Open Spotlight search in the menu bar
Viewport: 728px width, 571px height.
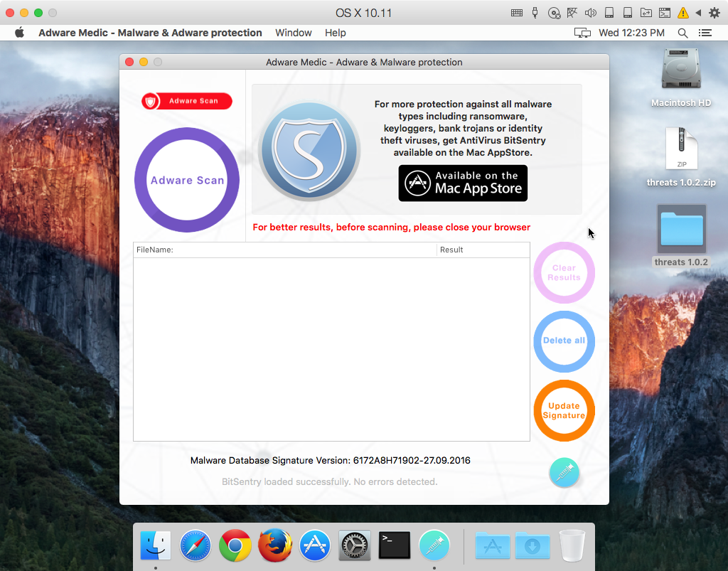click(682, 33)
